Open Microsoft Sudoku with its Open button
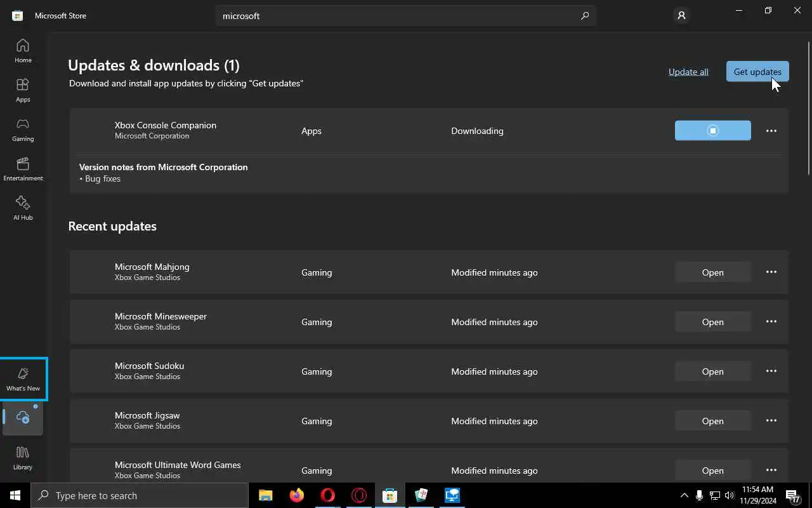Screen dimensions: 812x508 [712, 371]
